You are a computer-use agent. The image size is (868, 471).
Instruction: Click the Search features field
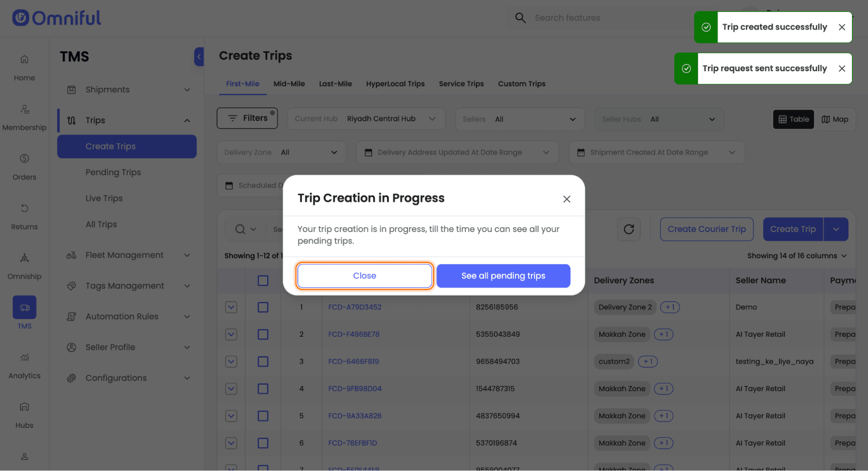567,18
